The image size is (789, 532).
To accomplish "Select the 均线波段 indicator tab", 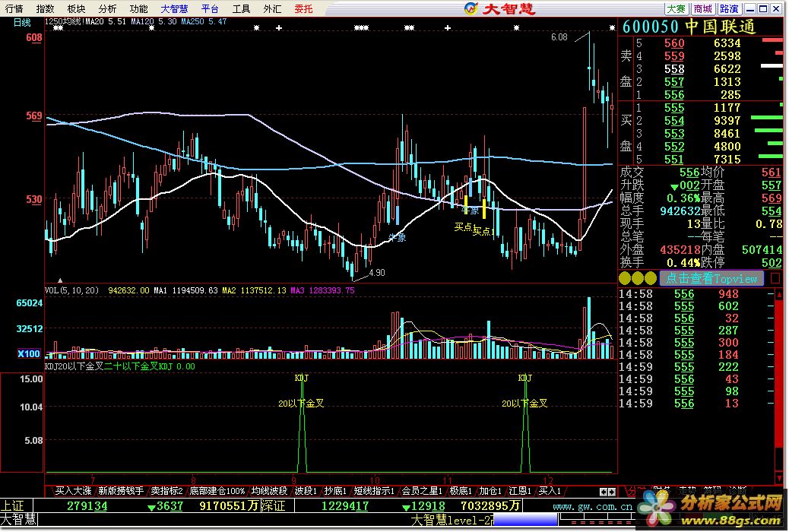I will (269, 491).
